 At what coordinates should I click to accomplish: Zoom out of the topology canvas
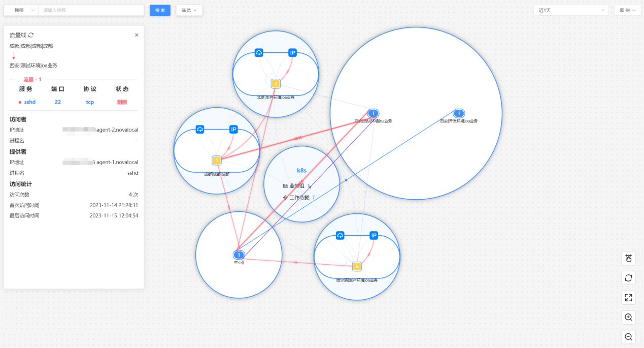click(628, 337)
